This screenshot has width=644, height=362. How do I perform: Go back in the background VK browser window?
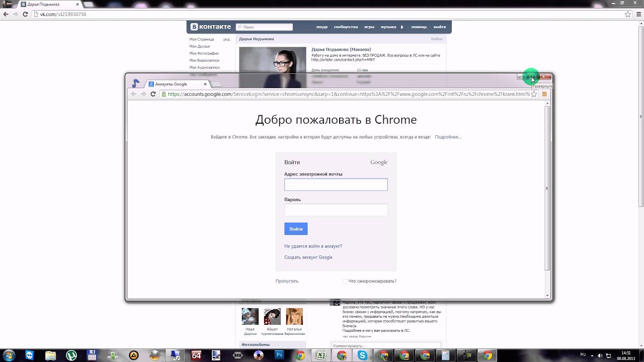pos(6,14)
